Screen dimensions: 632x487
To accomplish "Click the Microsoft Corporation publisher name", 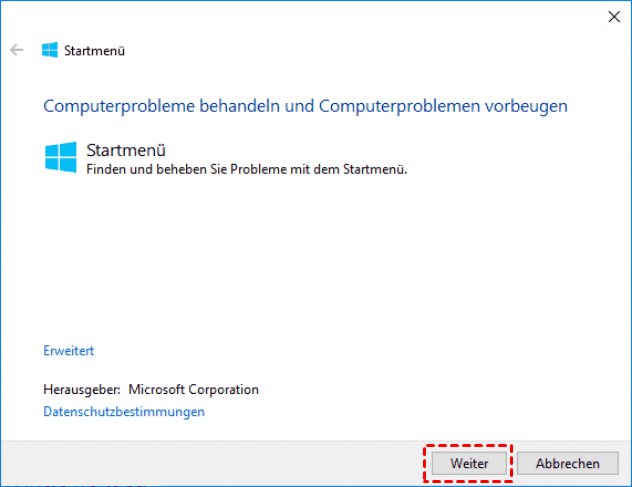I will point(194,390).
